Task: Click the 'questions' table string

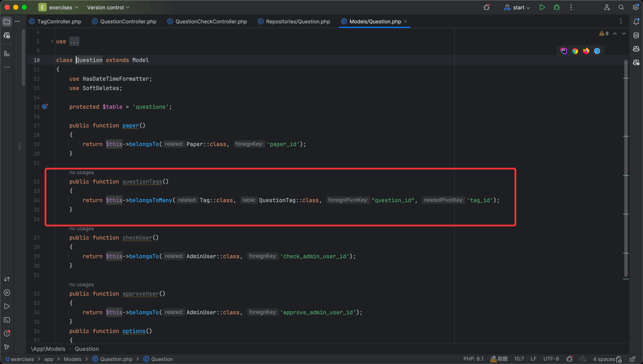Action: (x=151, y=107)
